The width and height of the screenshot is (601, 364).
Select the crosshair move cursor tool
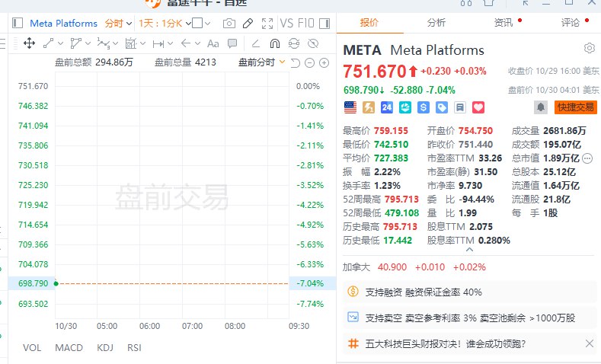click(x=29, y=43)
